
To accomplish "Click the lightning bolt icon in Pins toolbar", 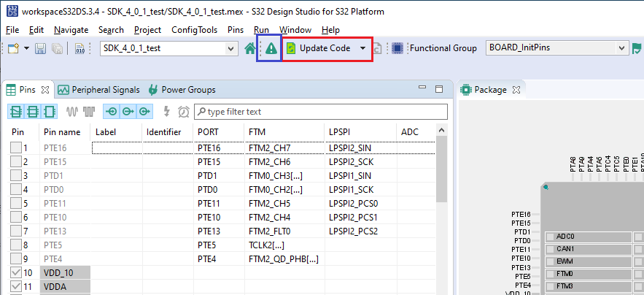I will tap(167, 112).
